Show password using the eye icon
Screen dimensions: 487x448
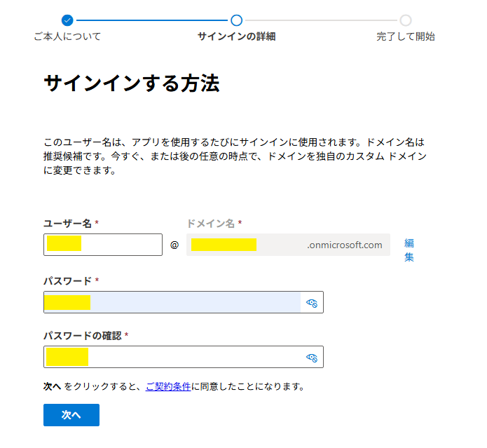(x=312, y=303)
